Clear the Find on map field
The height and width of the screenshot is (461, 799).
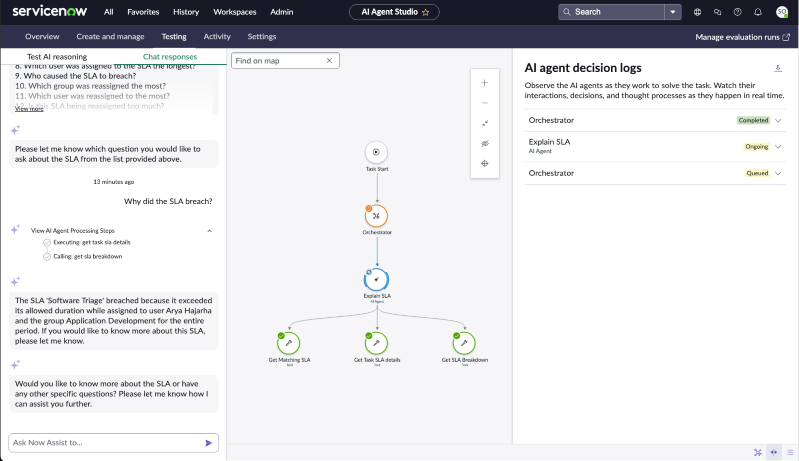click(x=329, y=61)
